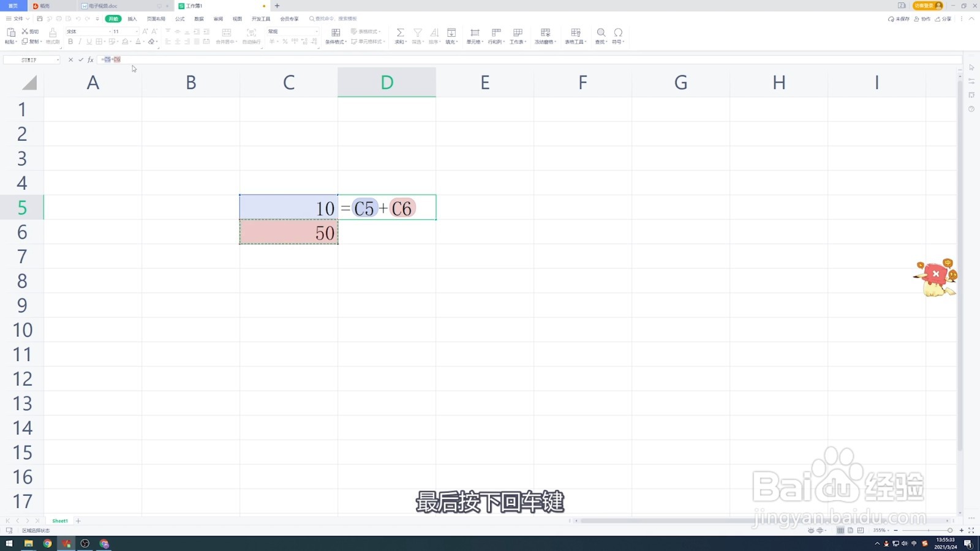Click the Cells (单元格) icon

475,32
